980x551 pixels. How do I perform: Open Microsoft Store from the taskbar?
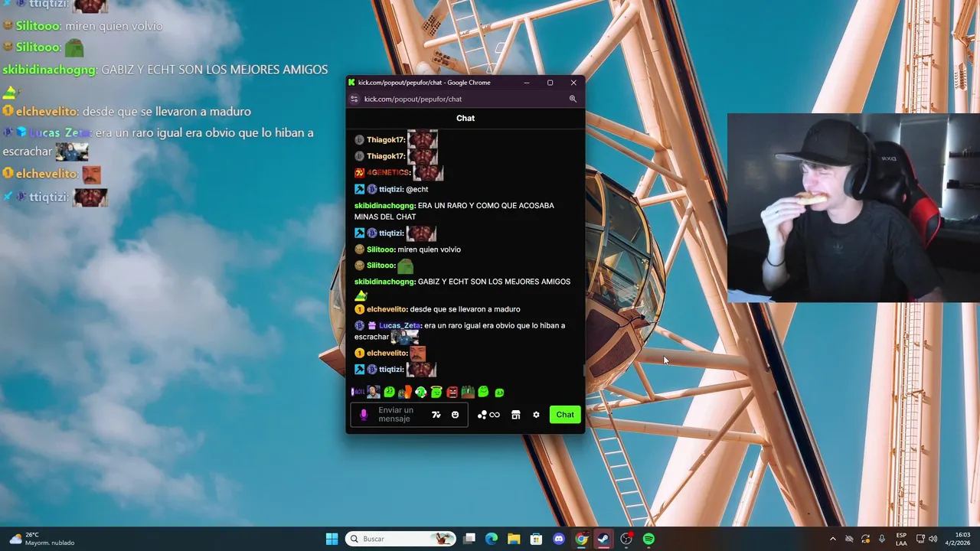pos(537,539)
